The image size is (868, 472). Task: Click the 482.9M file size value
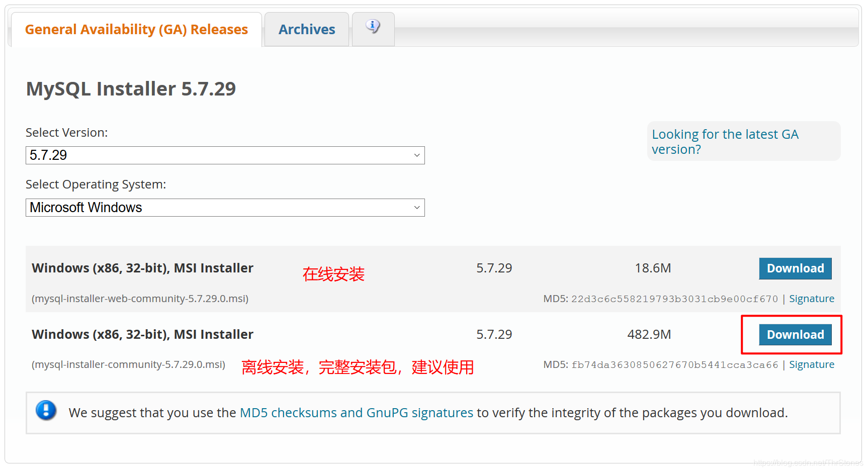(649, 335)
